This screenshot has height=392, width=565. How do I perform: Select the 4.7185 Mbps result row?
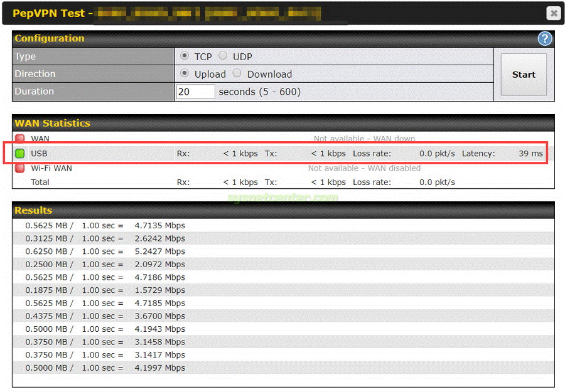[284, 303]
